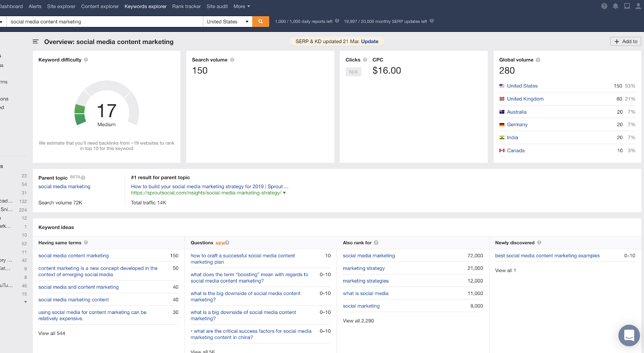Open the help question mark icon in header
This screenshot has height=353, width=644.
604,6
